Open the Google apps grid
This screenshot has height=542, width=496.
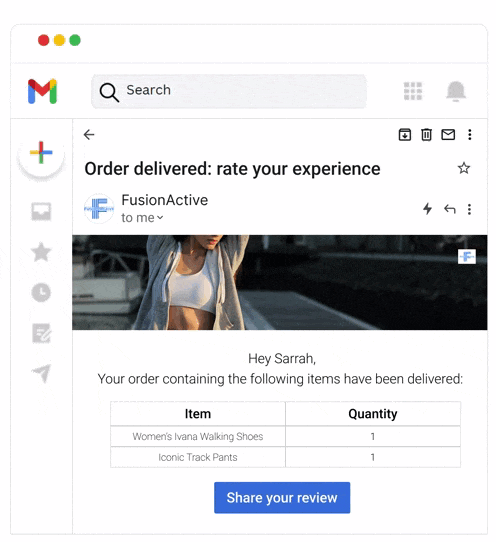click(413, 91)
